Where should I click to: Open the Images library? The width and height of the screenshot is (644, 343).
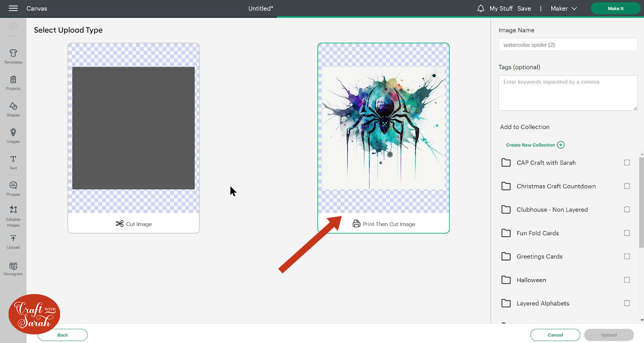13,136
